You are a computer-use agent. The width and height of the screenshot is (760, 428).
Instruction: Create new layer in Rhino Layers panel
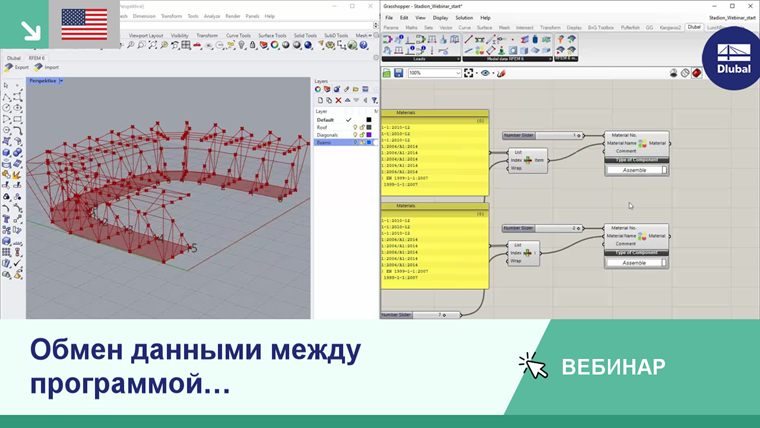320,100
